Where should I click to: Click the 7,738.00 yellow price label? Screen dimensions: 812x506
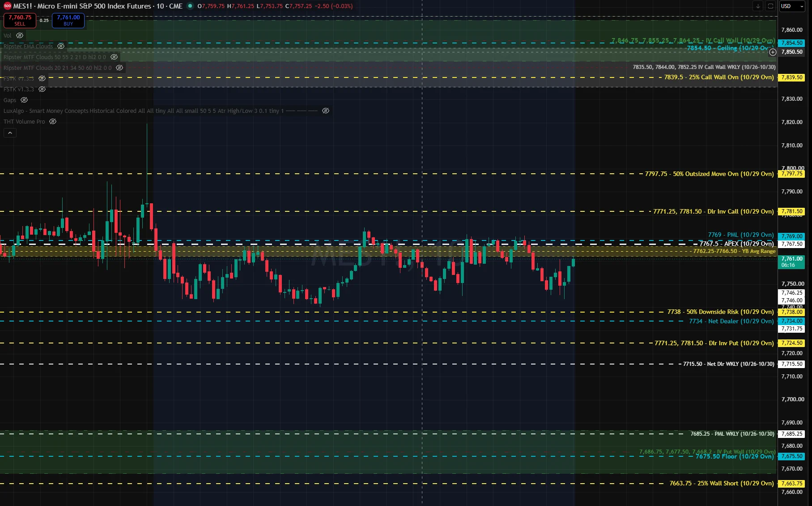[791, 312]
